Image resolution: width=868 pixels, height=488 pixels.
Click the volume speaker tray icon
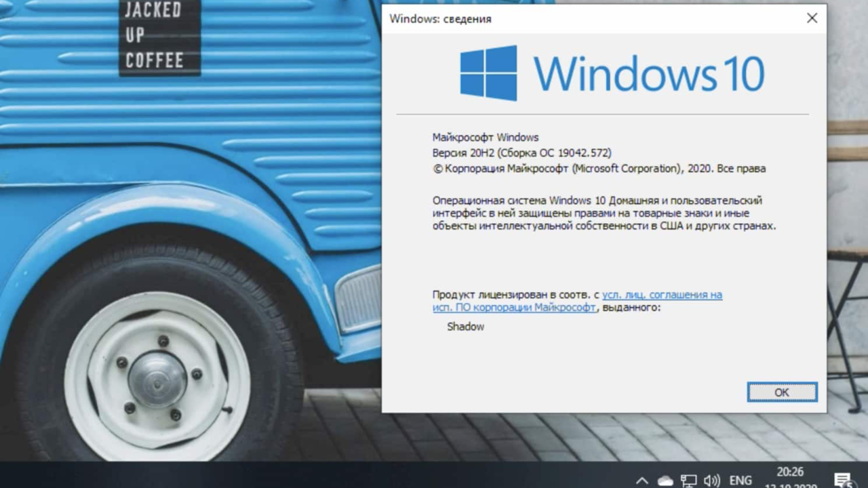711,481
